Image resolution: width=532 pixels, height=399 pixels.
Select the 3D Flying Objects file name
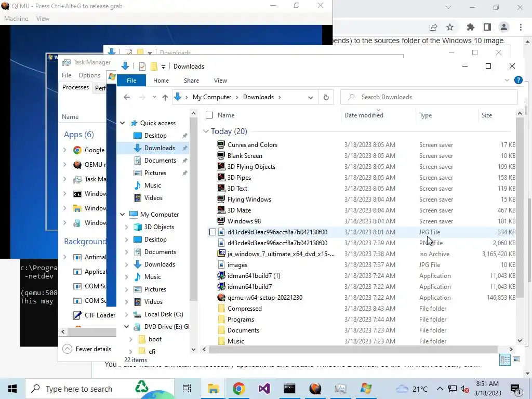(251, 167)
